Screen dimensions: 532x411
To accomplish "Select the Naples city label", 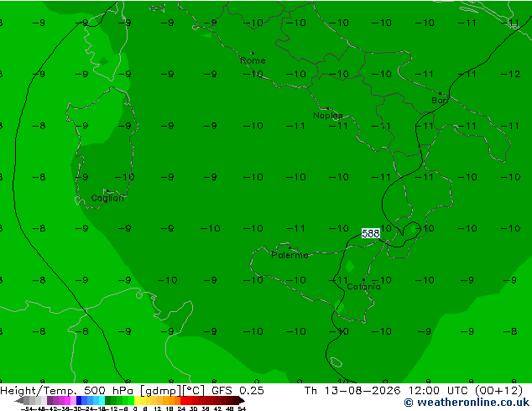I will [x=328, y=116].
